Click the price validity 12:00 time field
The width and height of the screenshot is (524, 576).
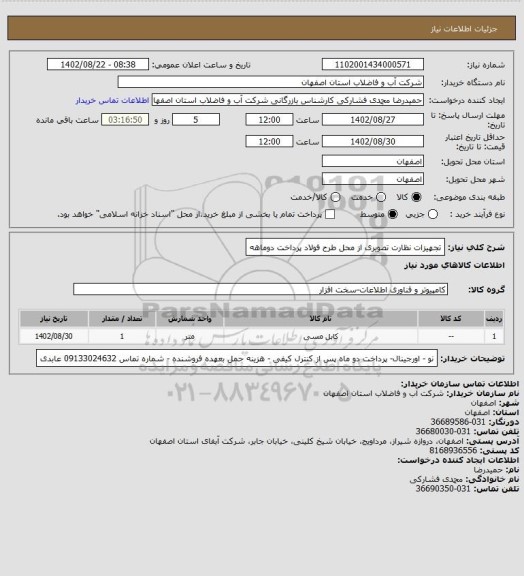(269, 141)
